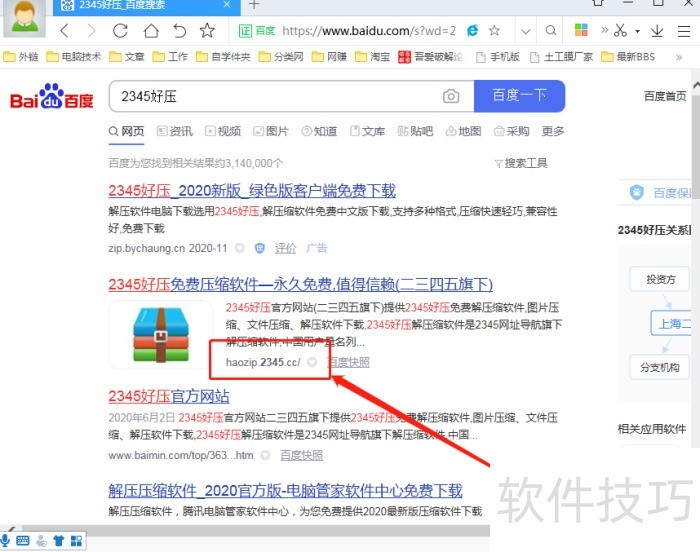Go to browser home page icon

pyautogui.click(x=151, y=31)
